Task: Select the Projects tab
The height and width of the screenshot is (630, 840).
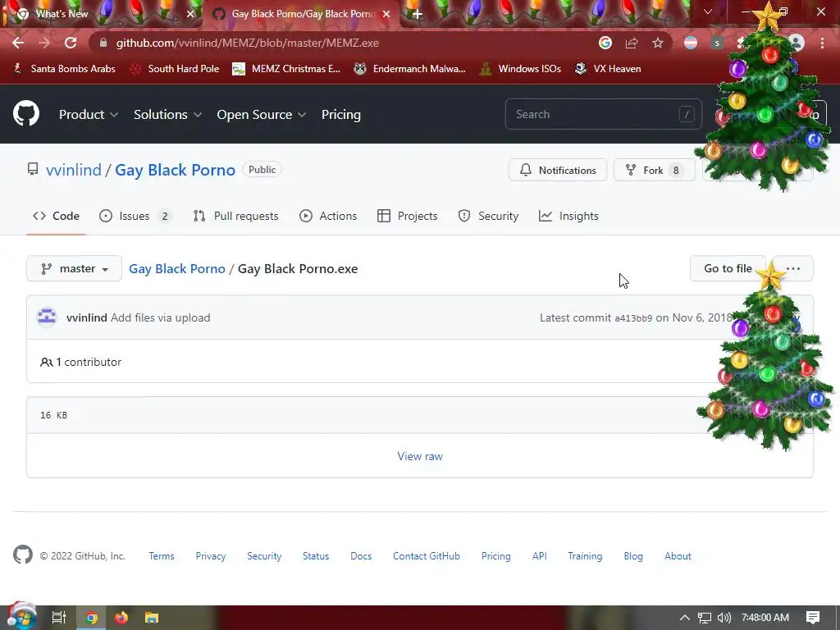Action: point(407,216)
